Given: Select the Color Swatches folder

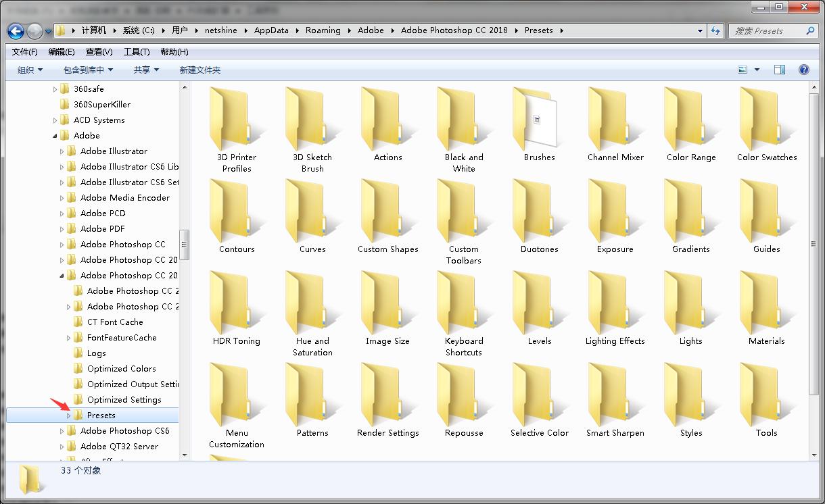Looking at the screenshot, I should tap(766, 122).
